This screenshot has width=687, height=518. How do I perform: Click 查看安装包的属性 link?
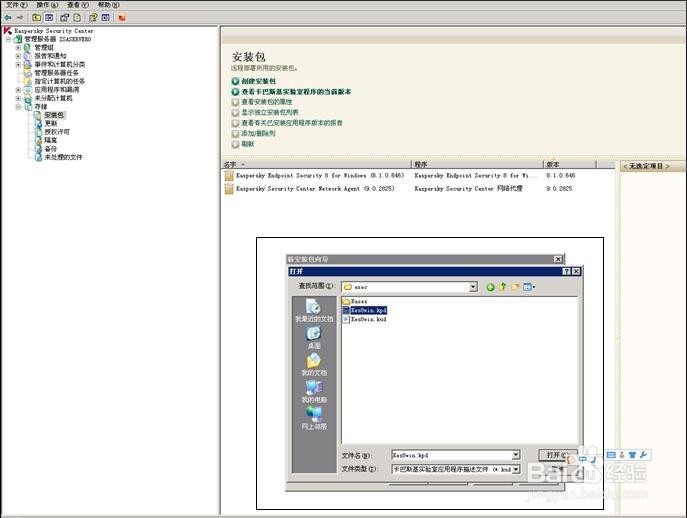266,102
